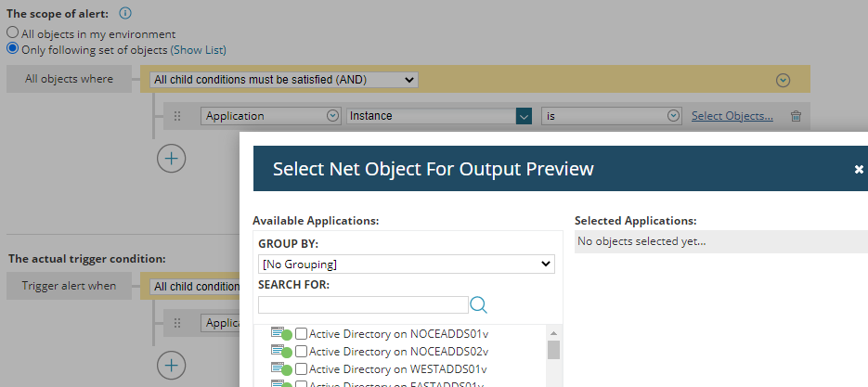The image size is (868, 387).
Task: Click the list scrollbar up arrow
Action: coord(553,333)
